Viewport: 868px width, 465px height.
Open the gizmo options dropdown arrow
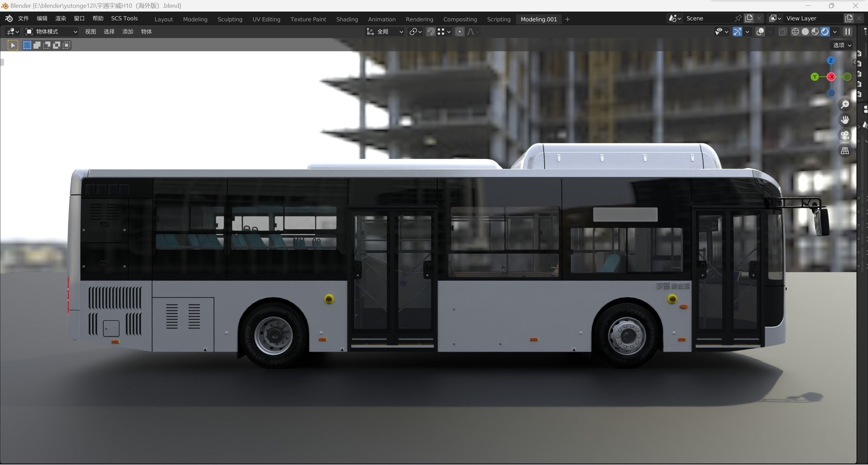747,32
